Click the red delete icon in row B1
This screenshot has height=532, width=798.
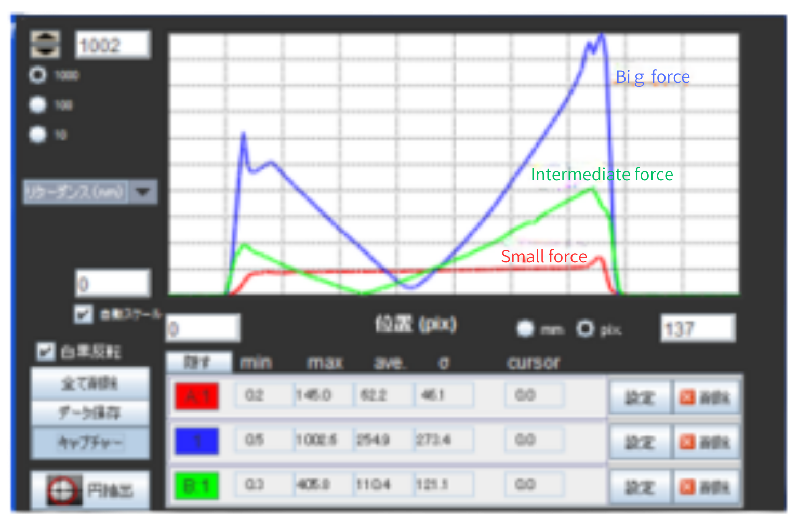coord(687,487)
